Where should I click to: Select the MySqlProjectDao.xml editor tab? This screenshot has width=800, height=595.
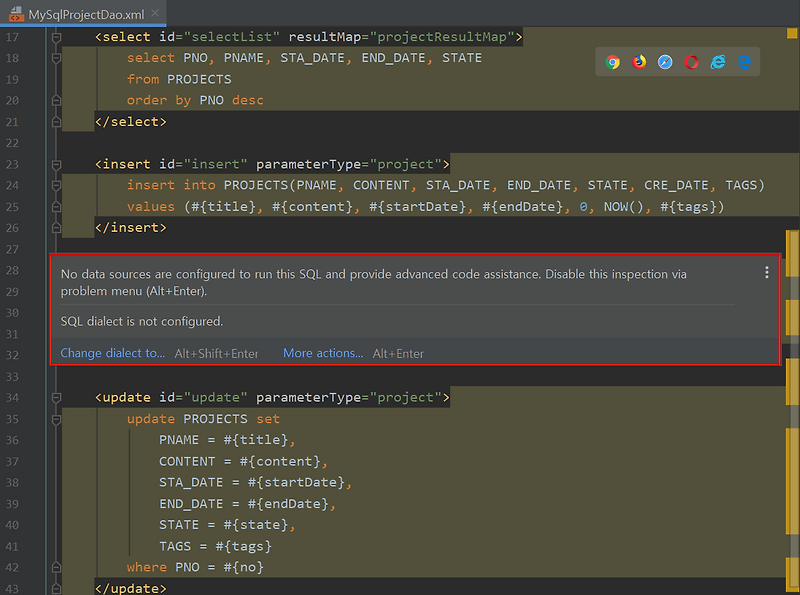coord(85,14)
